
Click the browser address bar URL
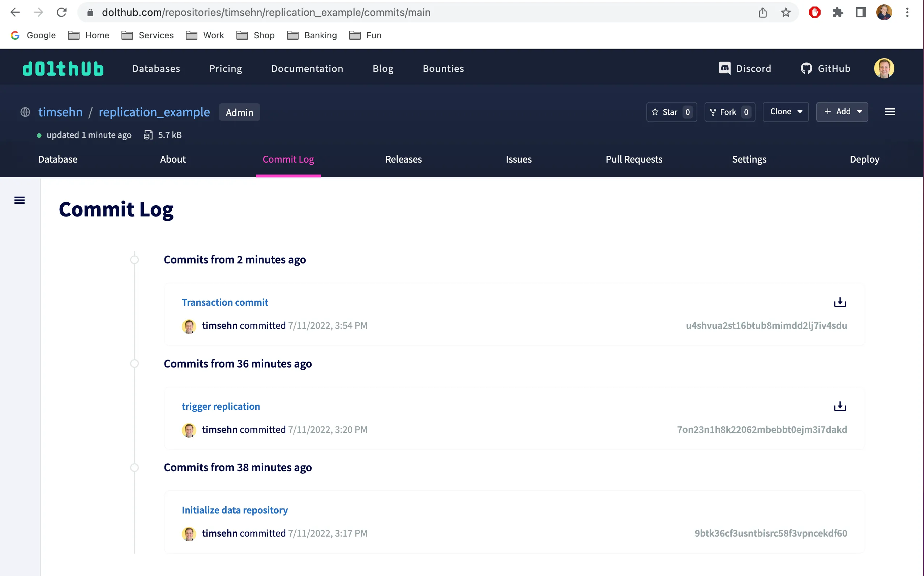pyautogui.click(x=266, y=13)
